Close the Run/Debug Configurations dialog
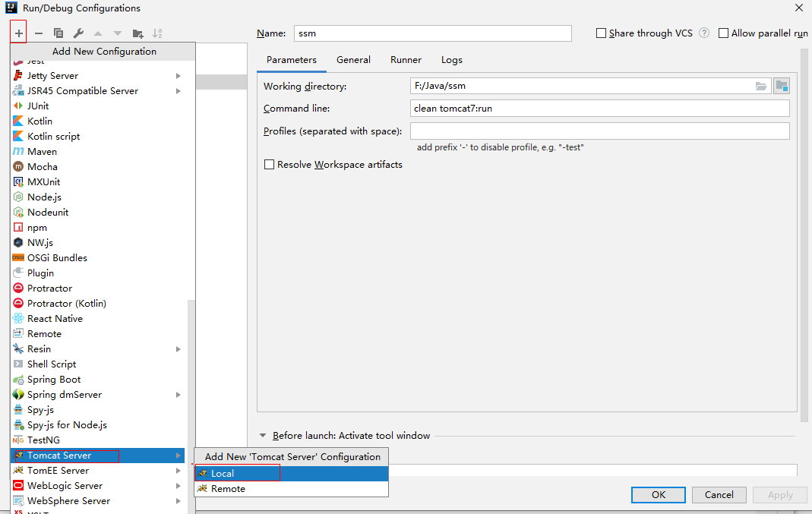 [799, 8]
